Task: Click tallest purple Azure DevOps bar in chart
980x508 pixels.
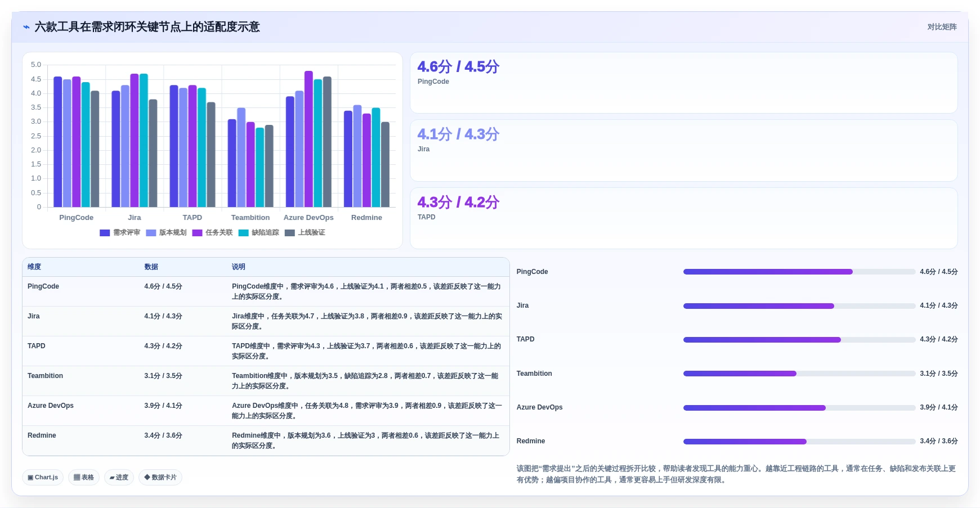Action: 308,139
